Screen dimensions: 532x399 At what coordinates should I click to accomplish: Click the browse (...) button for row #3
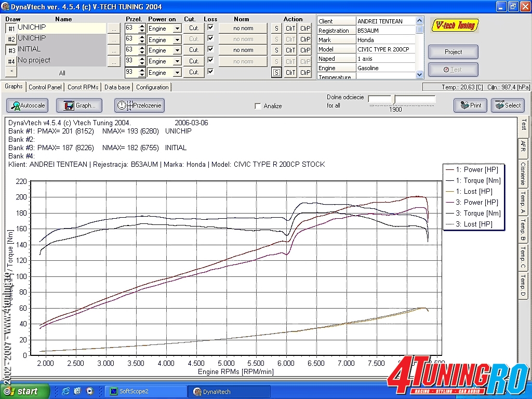click(x=114, y=50)
